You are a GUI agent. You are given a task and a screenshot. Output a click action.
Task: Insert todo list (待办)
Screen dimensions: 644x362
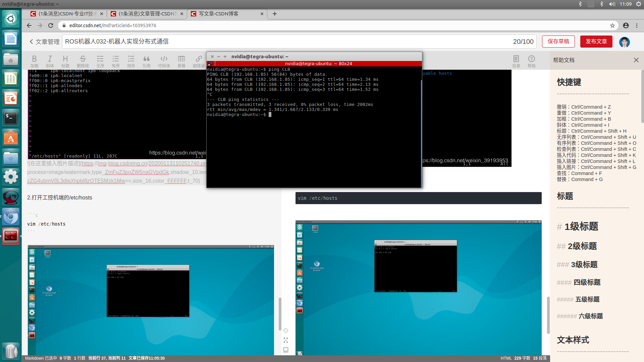click(131, 61)
